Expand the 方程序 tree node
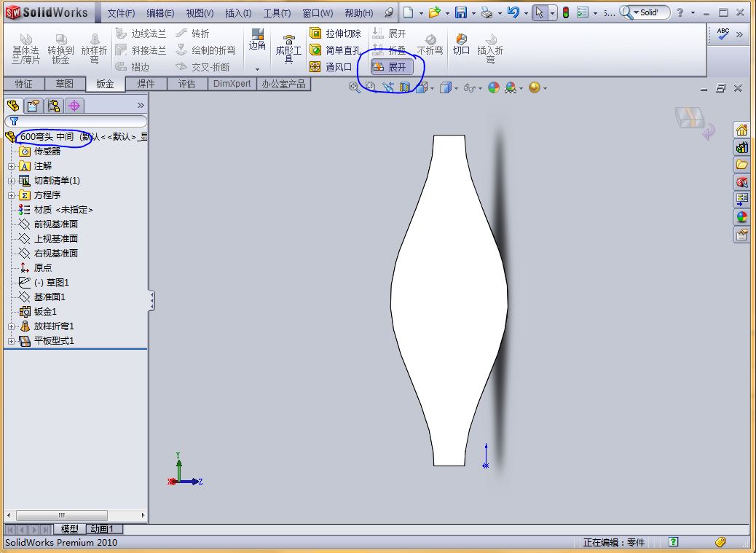Screen dimensions: 756x553 (11, 195)
